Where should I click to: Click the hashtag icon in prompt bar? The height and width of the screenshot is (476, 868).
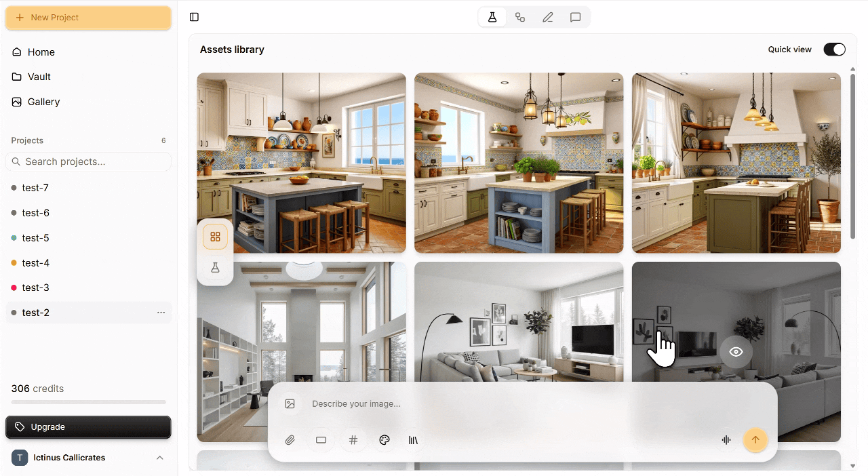pyautogui.click(x=353, y=440)
